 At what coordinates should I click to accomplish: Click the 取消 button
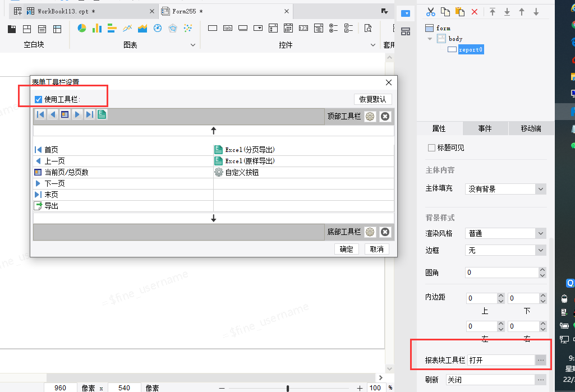pyautogui.click(x=376, y=250)
